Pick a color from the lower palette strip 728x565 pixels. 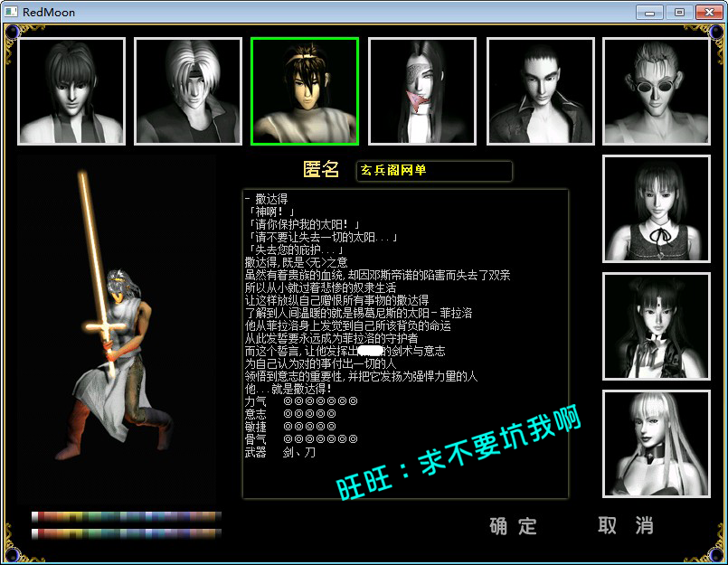(x=127, y=534)
